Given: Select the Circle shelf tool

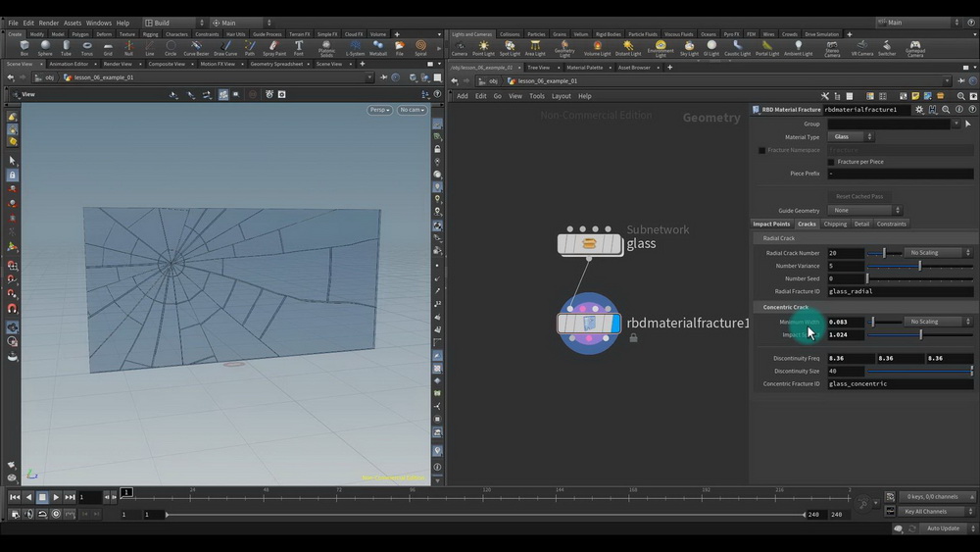Looking at the screenshot, I should coord(170,48).
